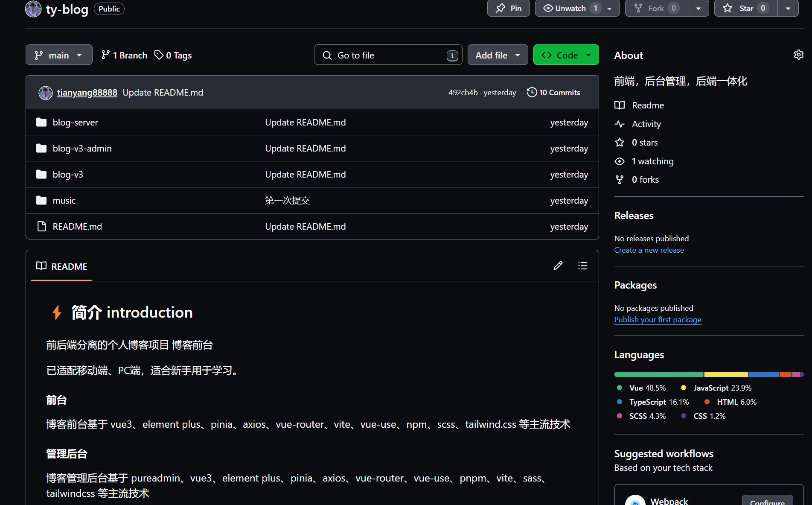View the 10 Commits history

pyautogui.click(x=553, y=93)
